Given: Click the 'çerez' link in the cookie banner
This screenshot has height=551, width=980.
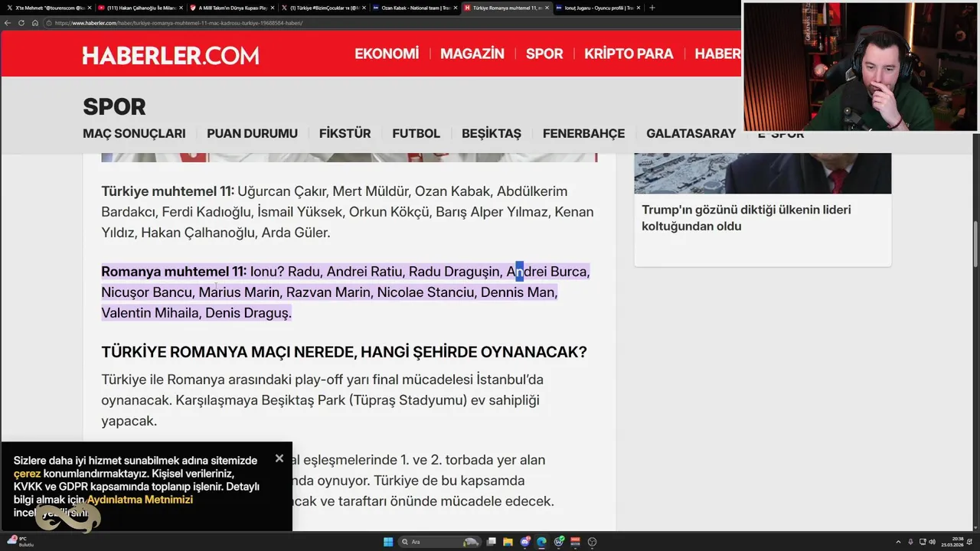Looking at the screenshot, I should click(27, 474).
